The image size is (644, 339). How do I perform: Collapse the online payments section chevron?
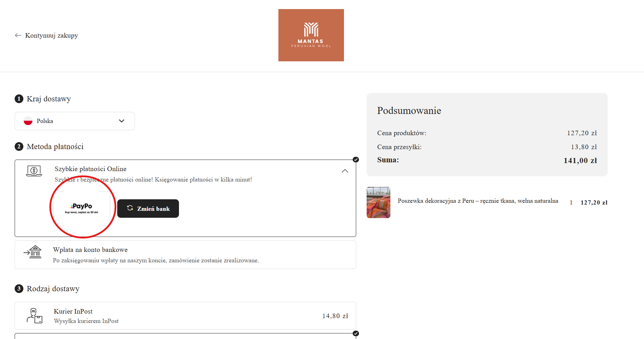[x=345, y=171]
